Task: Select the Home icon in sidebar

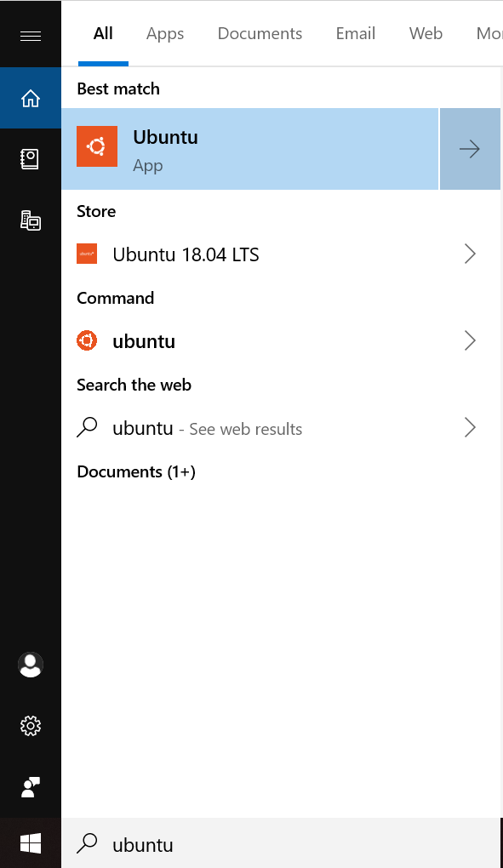Action: pos(31,98)
